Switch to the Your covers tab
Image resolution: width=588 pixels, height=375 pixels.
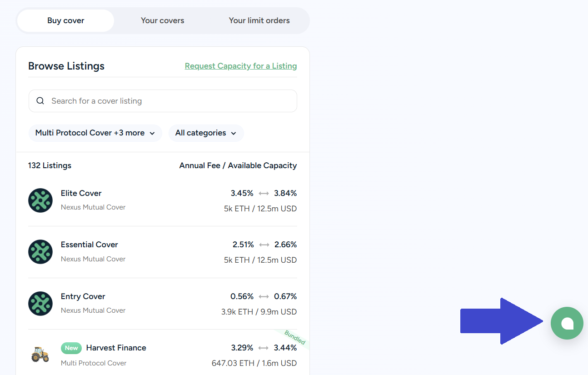click(x=163, y=20)
